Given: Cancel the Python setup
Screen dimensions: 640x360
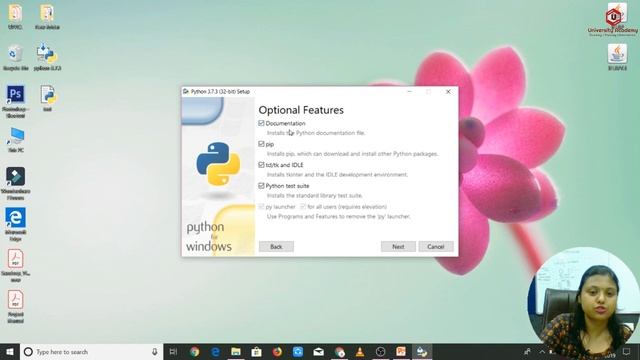Looking at the screenshot, I should tap(436, 247).
